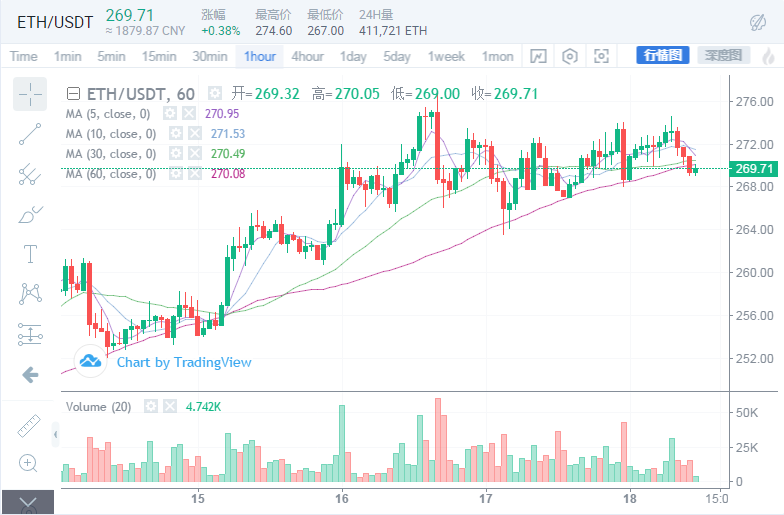Click the 24H量 volume value 411,721 ETH
Screen dimensions: 784x515
pos(393,31)
